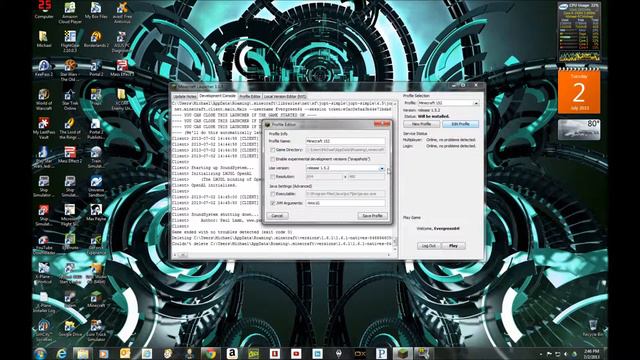Screen dimensions: 640x360
Task: Click the Save Profile button
Action: (x=372, y=216)
